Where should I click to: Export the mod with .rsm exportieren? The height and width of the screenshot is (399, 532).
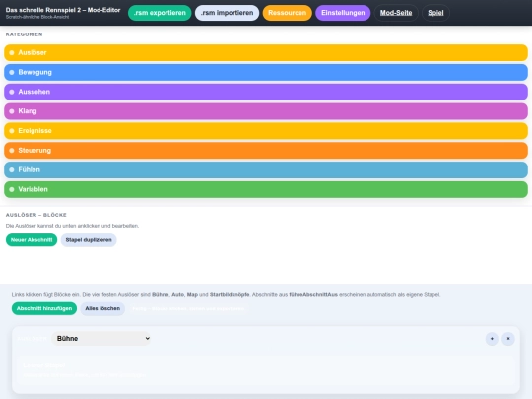pyautogui.click(x=160, y=13)
